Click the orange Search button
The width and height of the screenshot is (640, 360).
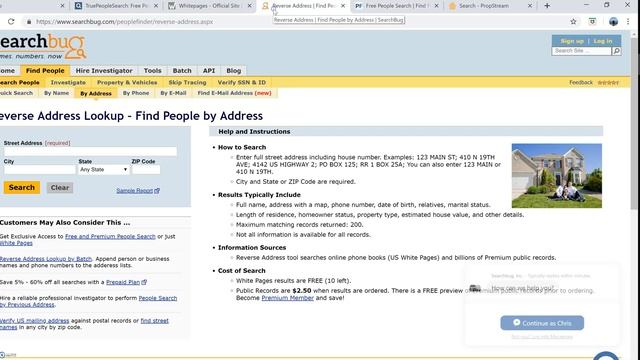22,187
